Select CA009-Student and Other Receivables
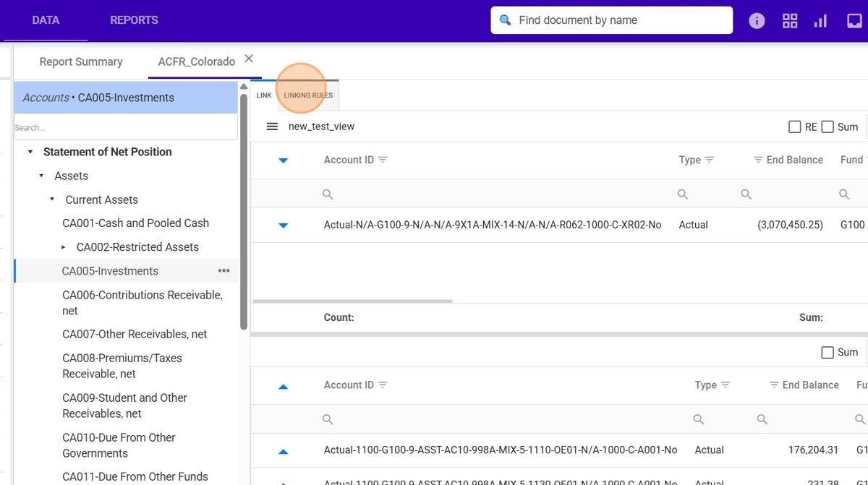The image size is (868, 485). (x=124, y=405)
